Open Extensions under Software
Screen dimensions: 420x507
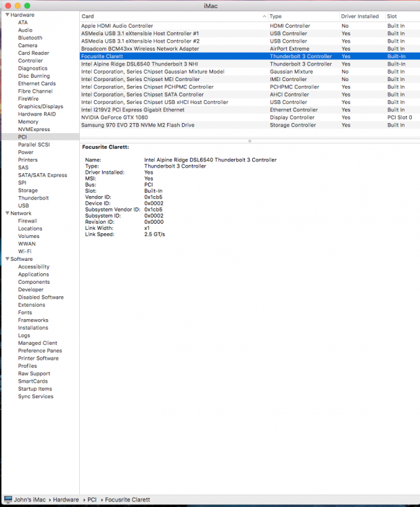point(31,305)
